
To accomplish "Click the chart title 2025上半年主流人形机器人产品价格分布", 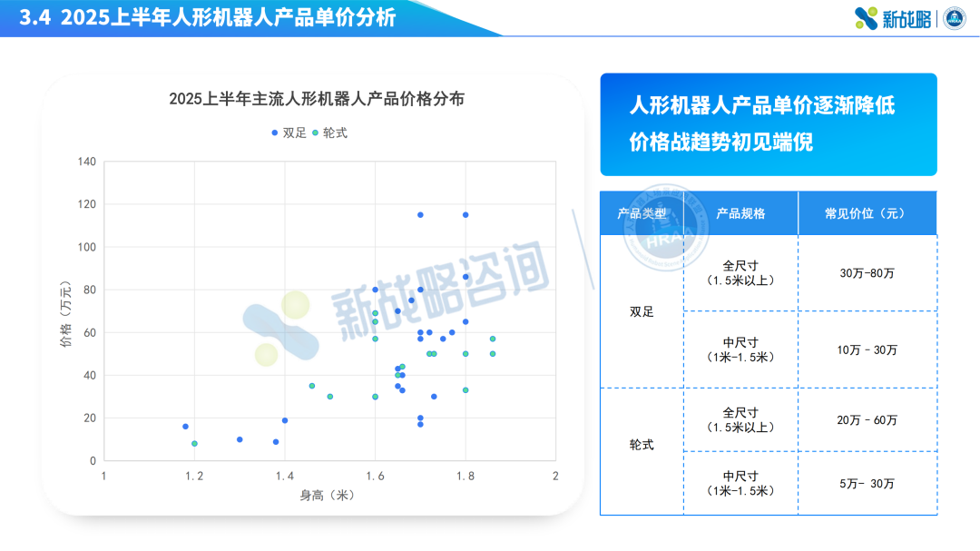I will coord(317,99).
